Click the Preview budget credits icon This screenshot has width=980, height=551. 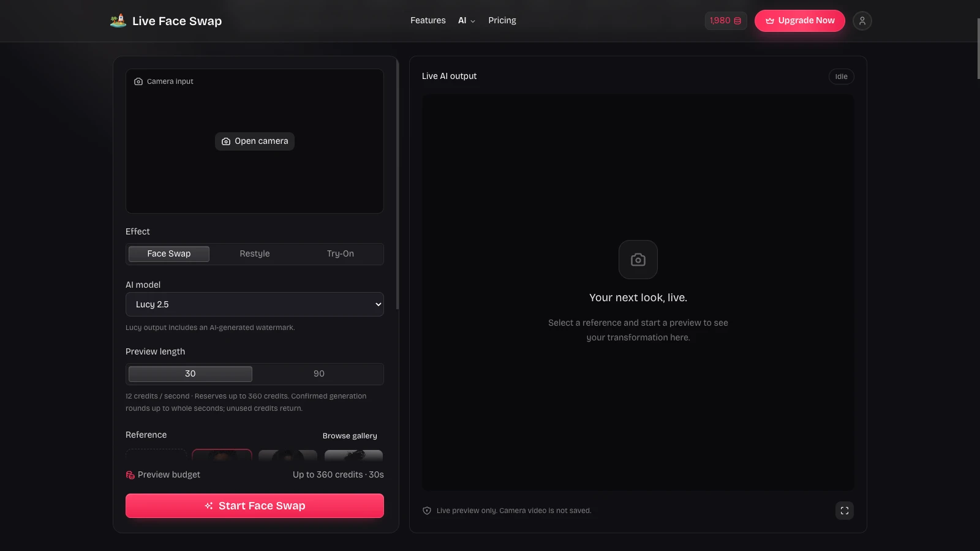[130, 475]
